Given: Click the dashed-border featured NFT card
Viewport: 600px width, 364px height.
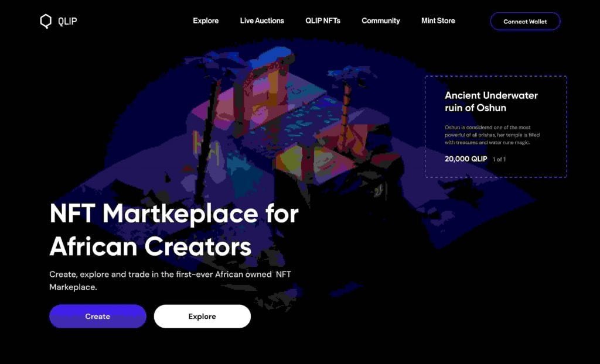Looking at the screenshot, I should tap(496, 126).
